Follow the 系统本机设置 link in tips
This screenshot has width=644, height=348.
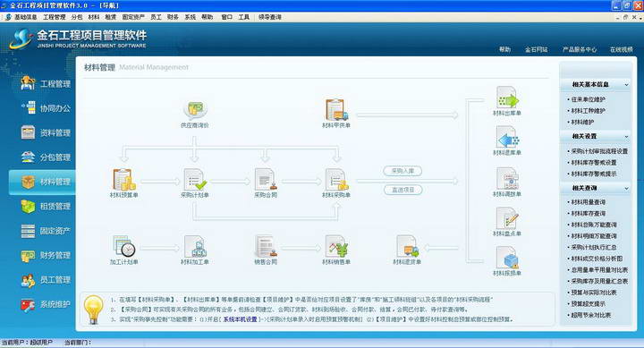[x=240, y=319]
